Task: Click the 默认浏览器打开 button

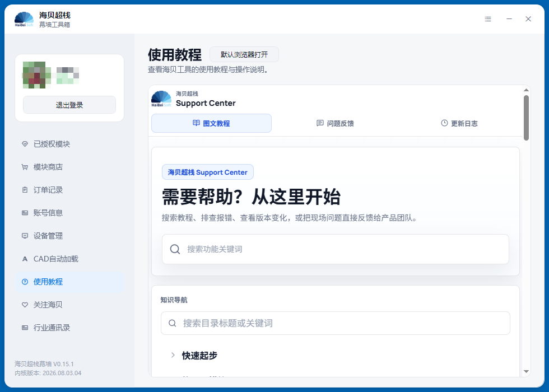Action: pos(244,55)
